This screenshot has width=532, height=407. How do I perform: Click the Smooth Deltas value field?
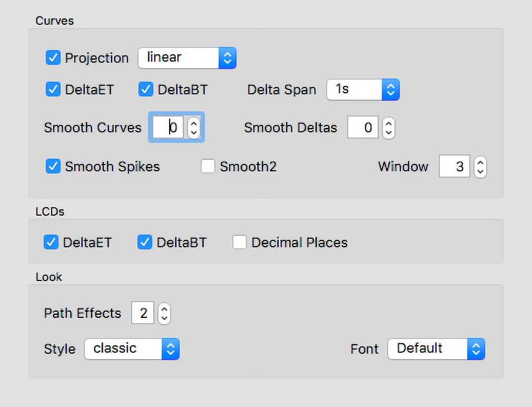coord(363,127)
